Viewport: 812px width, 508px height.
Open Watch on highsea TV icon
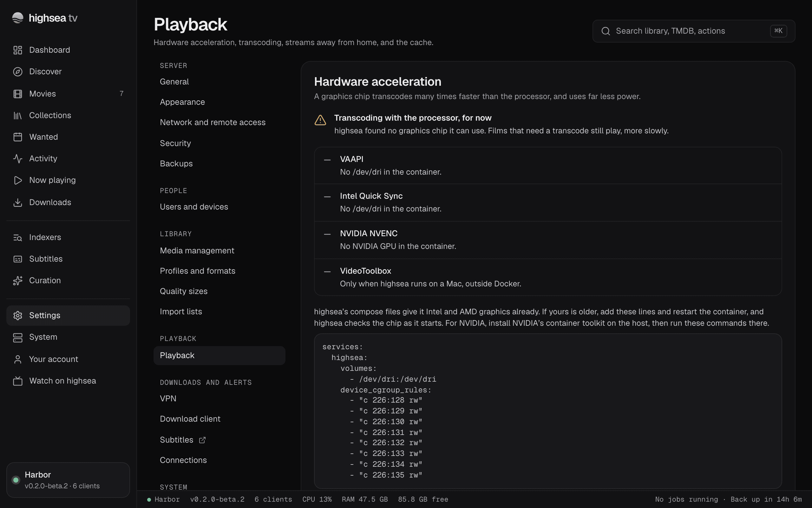click(x=17, y=381)
